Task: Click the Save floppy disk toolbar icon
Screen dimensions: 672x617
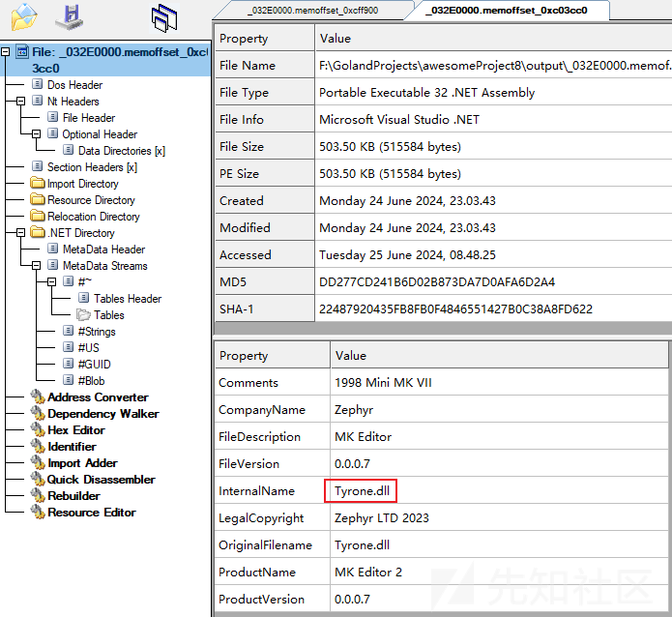Action: (70, 17)
